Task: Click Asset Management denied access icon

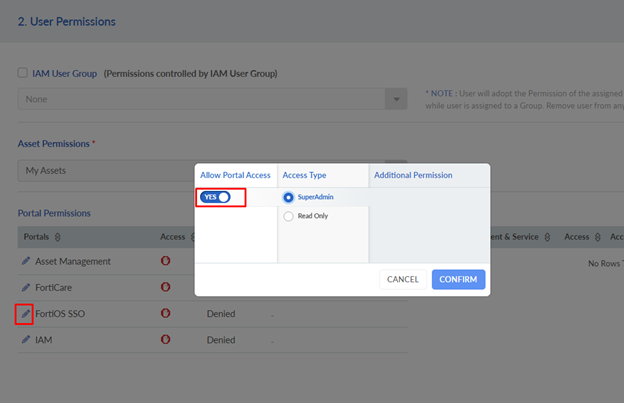Action: tap(165, 261)
